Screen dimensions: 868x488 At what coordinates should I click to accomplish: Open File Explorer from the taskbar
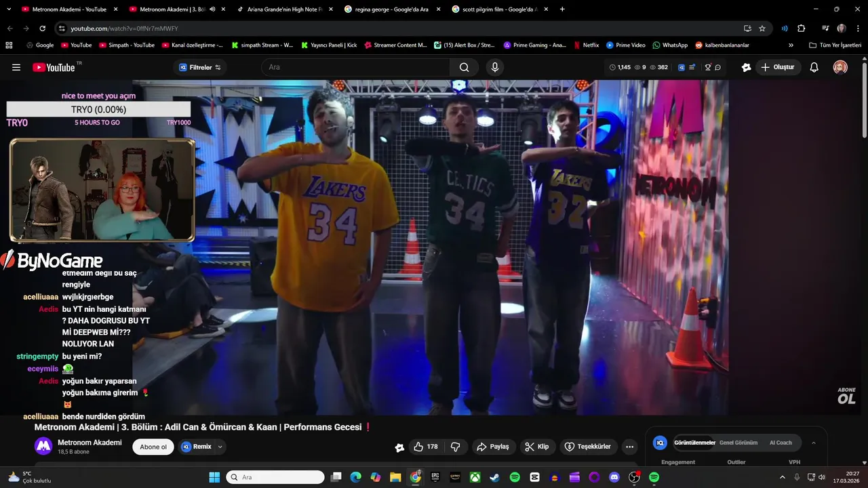(x=395, y=477)
